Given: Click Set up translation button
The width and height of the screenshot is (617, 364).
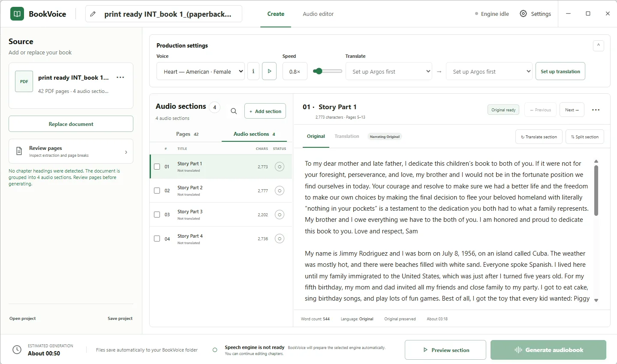Looking at the screenshot, I should 560,72.
